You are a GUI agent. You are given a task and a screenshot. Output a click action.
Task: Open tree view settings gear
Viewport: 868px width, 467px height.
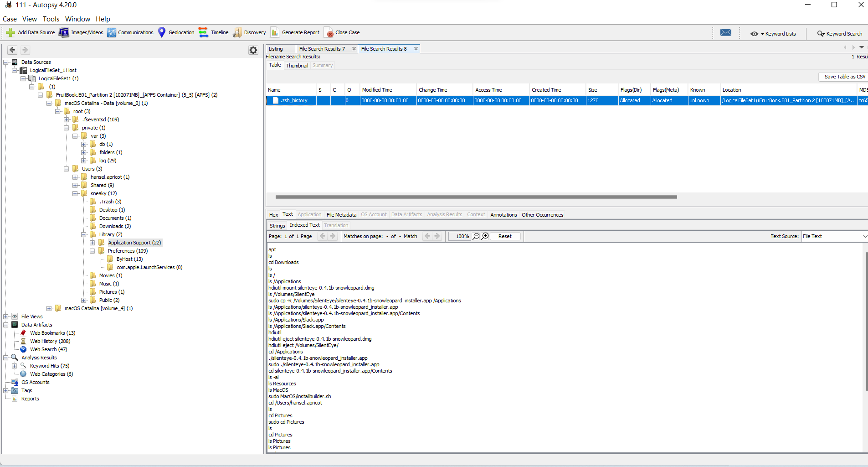(x=253, y=50)
